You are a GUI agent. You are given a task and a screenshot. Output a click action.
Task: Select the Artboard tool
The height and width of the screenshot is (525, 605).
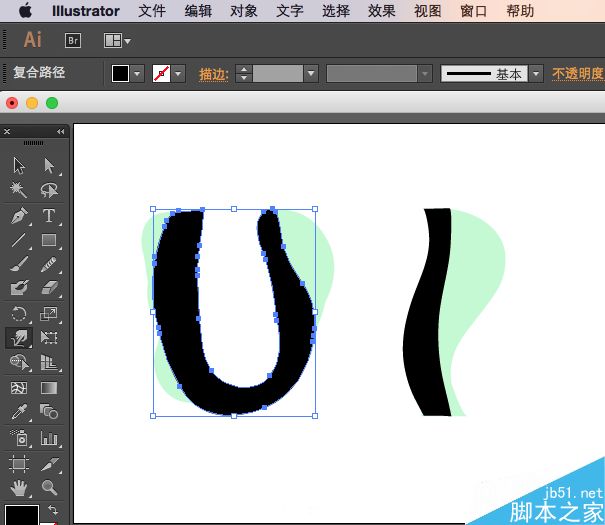(x=19, y=463)
